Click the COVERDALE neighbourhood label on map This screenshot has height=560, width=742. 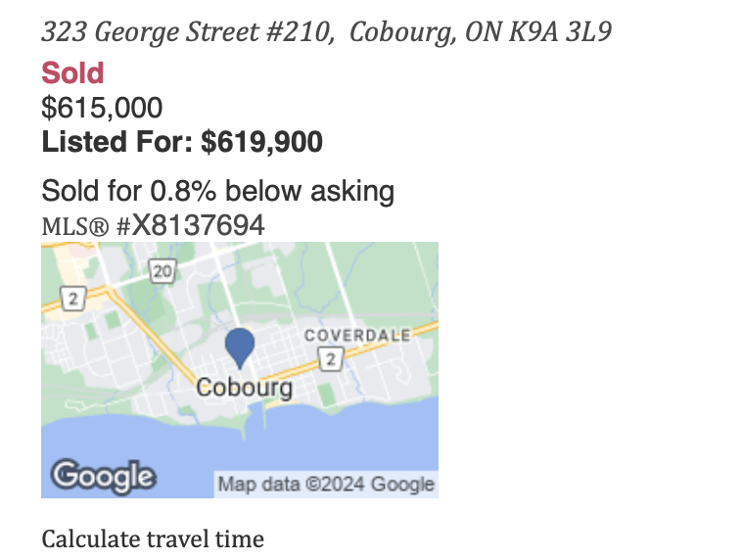[x=357, y=335]
